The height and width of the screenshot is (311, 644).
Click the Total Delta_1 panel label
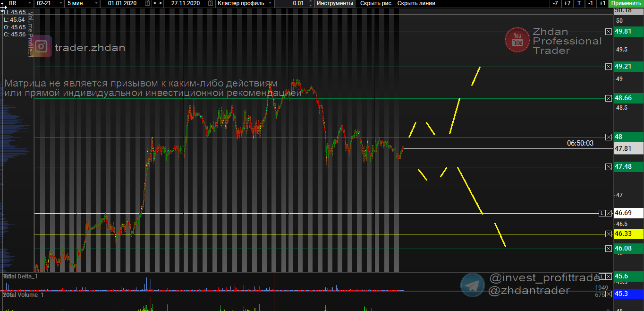tap(20, 276)
